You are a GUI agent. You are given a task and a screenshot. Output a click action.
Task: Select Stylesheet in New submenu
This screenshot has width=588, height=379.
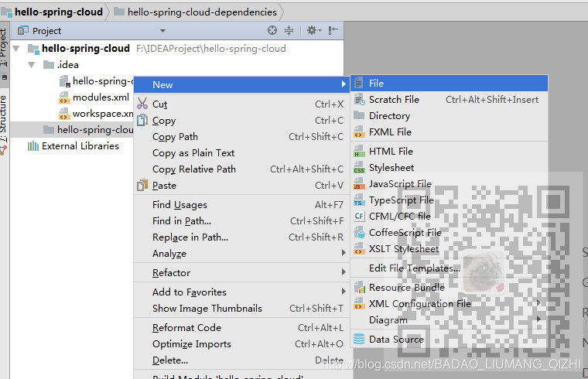click(x=450, y=168)
